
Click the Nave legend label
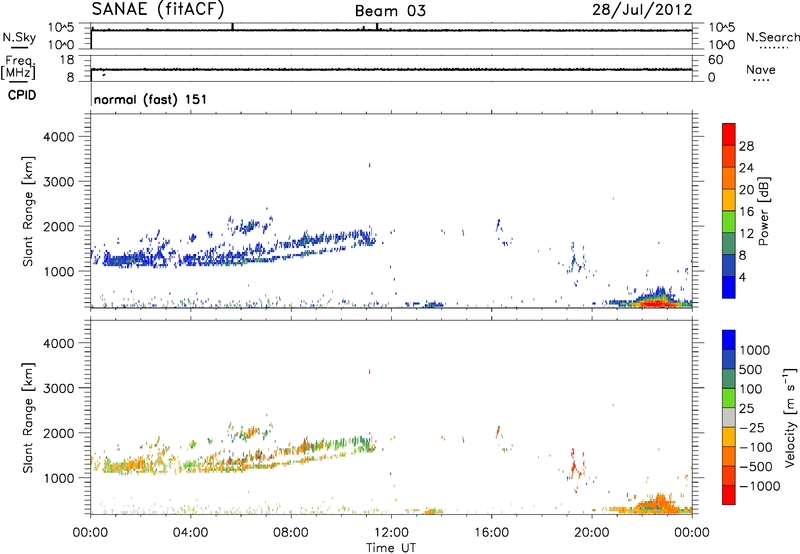click(761, 69)
